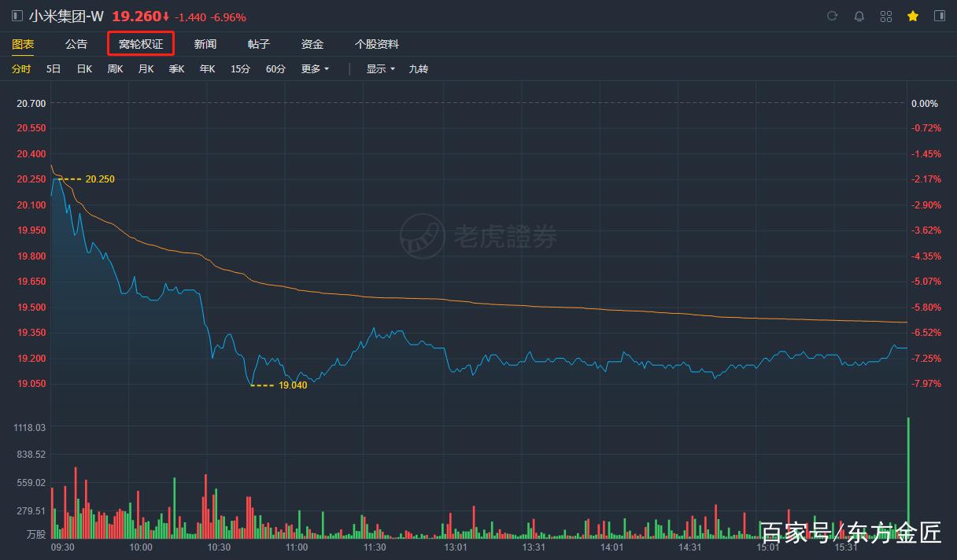Click the stock name 小米集团-W
Screen dimensions: 957x560
coord(66,17)
